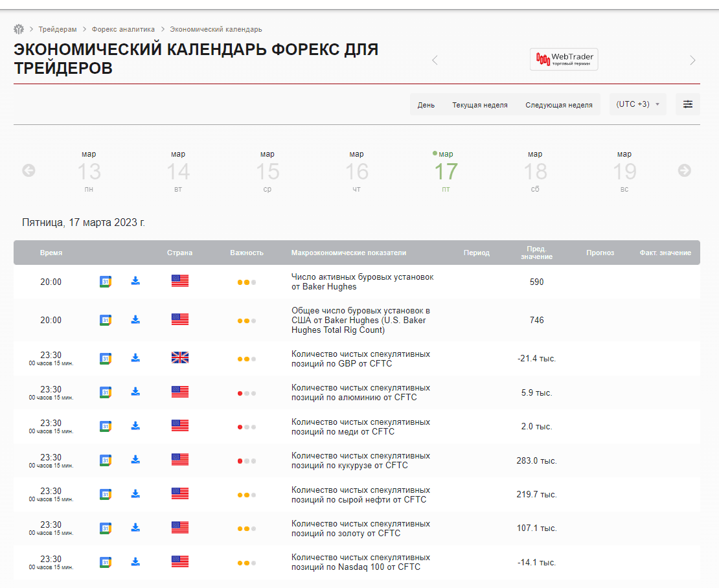The image size is (719, 588).
Task: Open Nasdaq 100 от CFTC positions indicator
Action: 361,562
